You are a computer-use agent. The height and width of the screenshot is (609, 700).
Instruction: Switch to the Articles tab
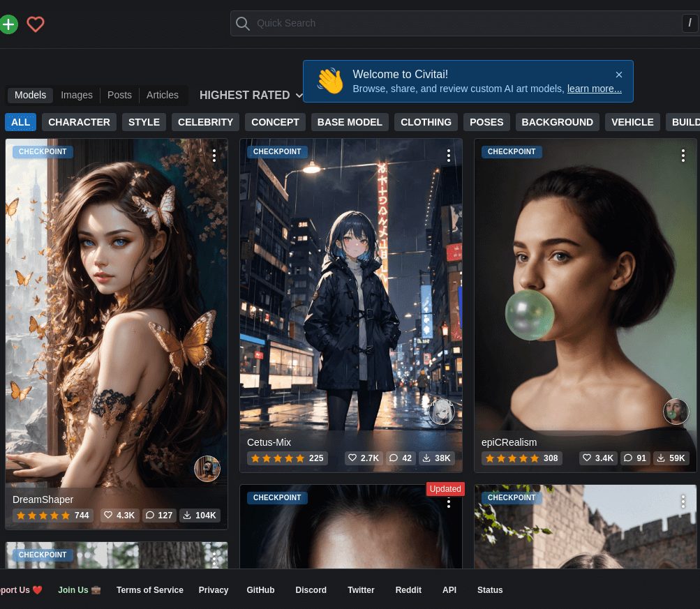pos(162,95)
